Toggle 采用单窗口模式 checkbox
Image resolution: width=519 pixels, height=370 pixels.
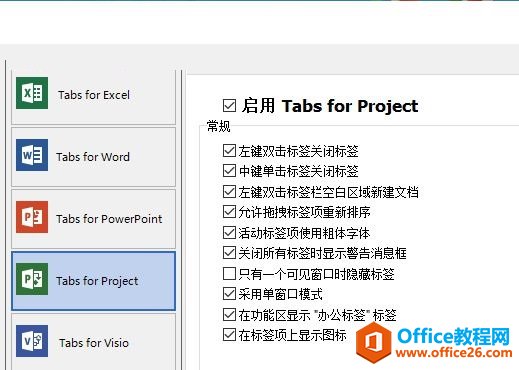(229, 294)
